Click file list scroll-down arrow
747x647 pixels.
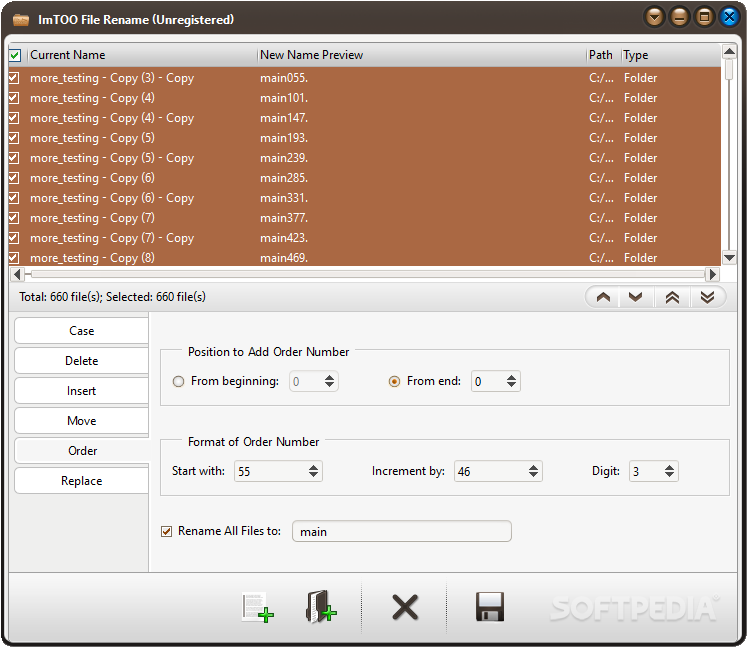[729, 258]
